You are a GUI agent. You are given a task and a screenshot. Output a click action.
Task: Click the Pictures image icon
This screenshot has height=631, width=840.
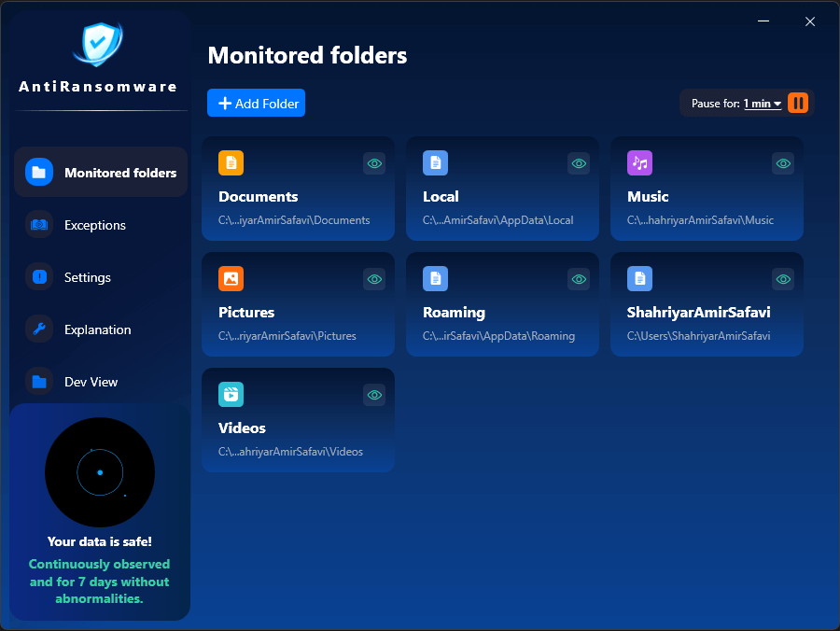pyautogui.click(x=231, y=278)
